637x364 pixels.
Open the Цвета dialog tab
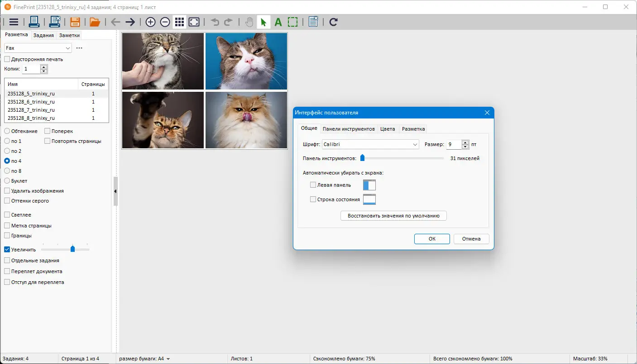pos(388,129)
